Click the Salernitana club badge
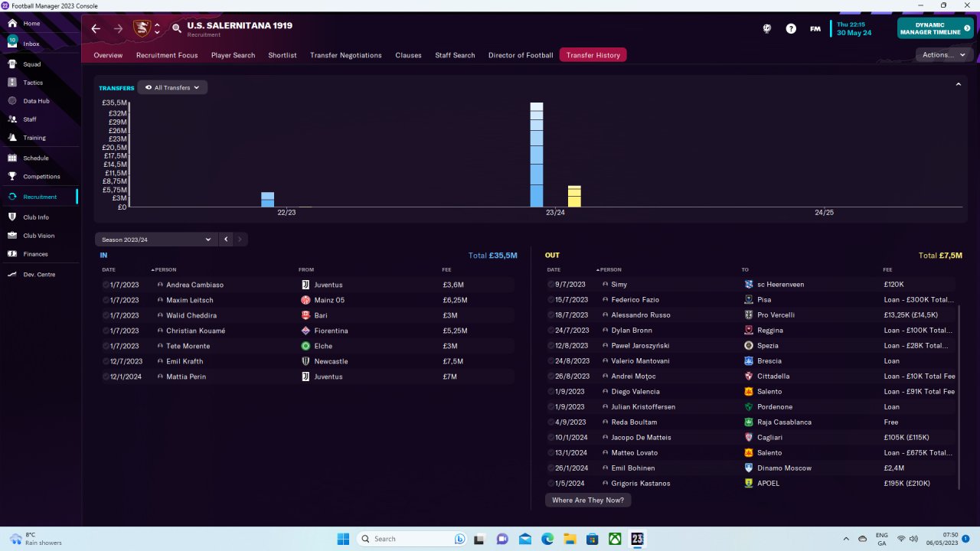980x551 pixels. (142, 28)
